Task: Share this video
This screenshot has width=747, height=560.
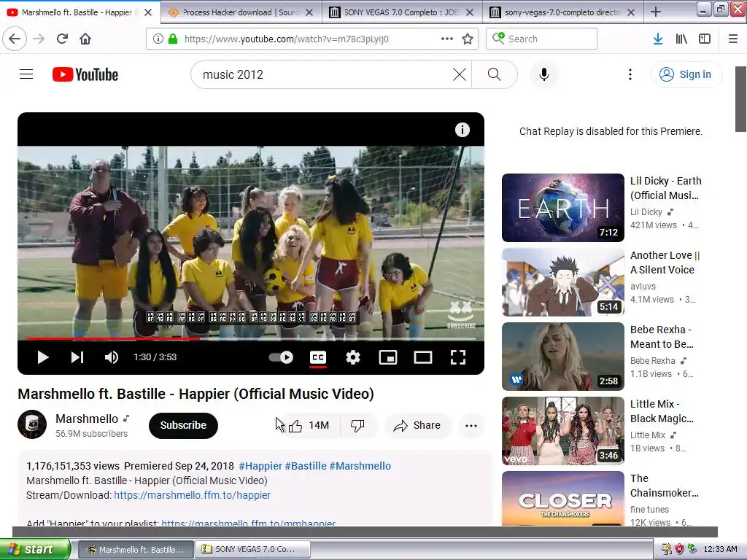Action: tap(417, 425)
